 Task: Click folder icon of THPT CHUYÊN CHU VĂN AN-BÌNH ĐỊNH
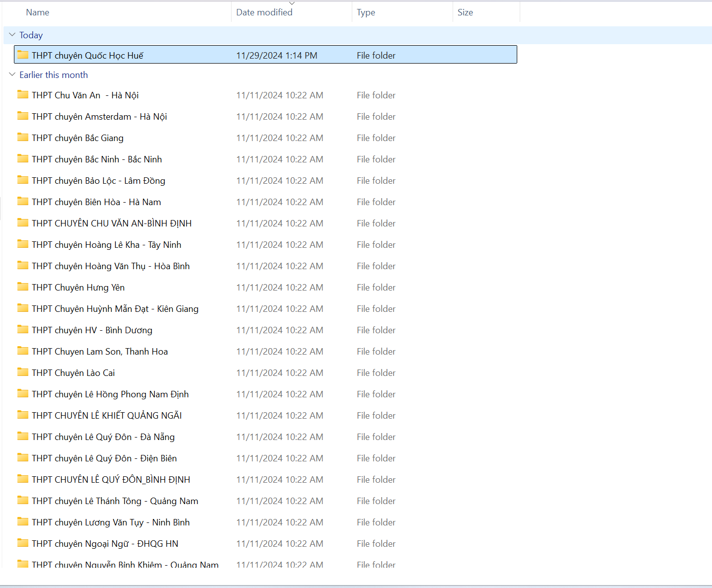(23, 222)
